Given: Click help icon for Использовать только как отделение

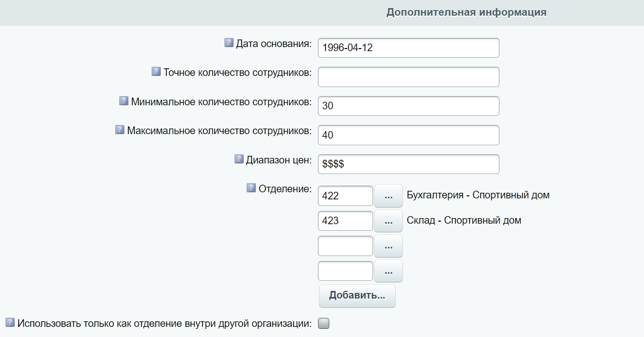Looking at the screenshot, I should pyautogui.click(x=10, y=322).
